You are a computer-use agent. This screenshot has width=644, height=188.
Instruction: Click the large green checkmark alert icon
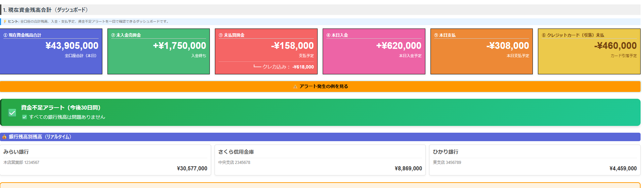(x=12, y=112)
